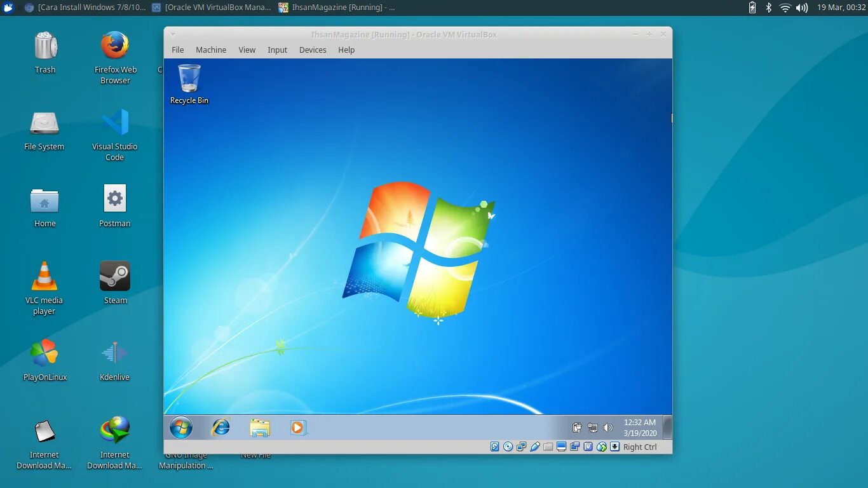Click the display monitor indicator in status bar
Viewport: 868px width, 488px height.
click(562, 447)
